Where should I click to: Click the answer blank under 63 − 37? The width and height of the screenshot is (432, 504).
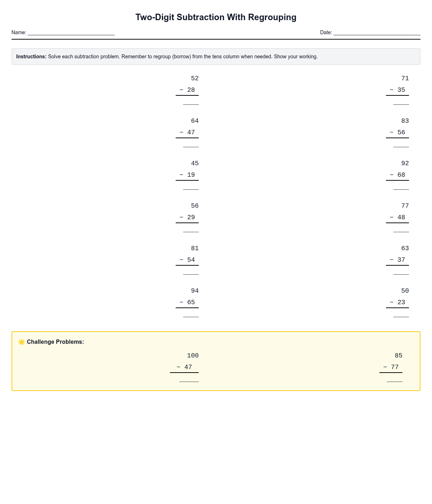401,271
